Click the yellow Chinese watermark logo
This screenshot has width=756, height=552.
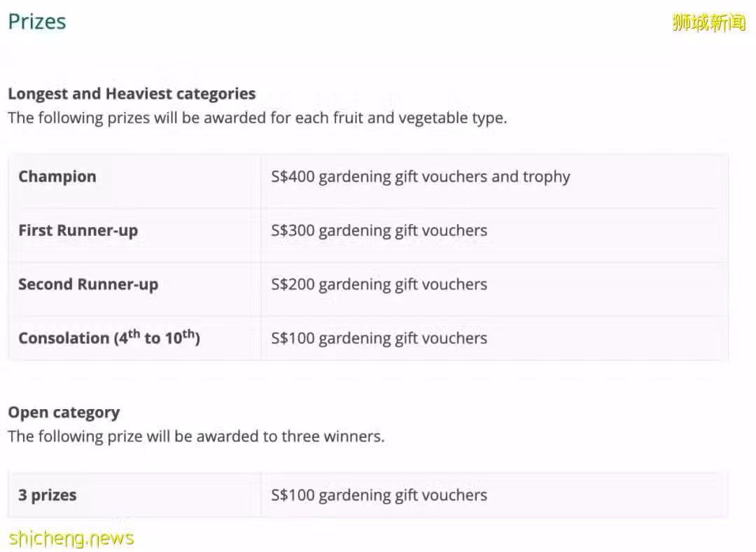pyautogui.click(x=708, y=22)
